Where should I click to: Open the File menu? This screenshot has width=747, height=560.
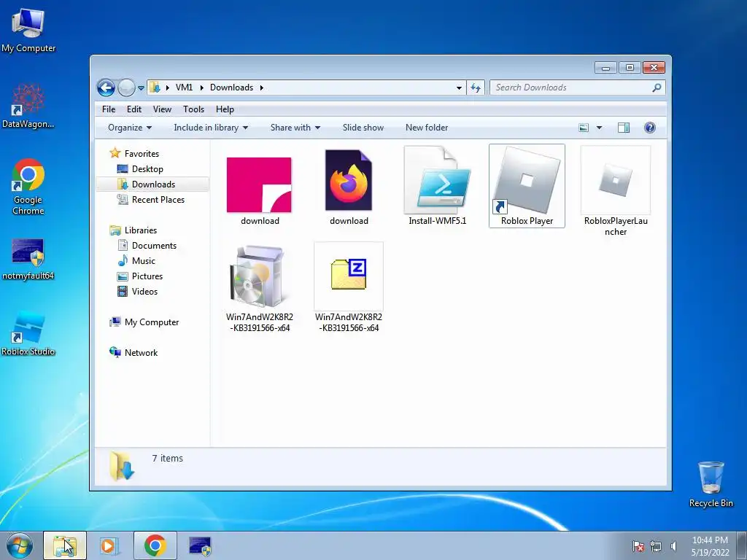coord(109,109)
